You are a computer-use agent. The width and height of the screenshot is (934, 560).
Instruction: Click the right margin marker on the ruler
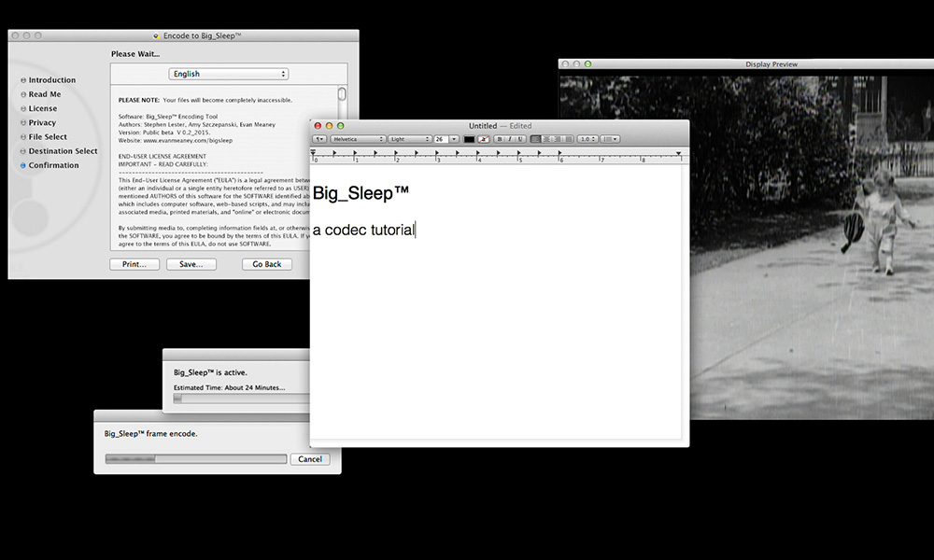point(678,154)
